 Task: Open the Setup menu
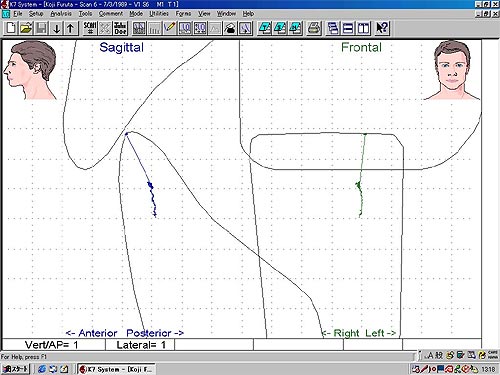(x=36, y=14)
